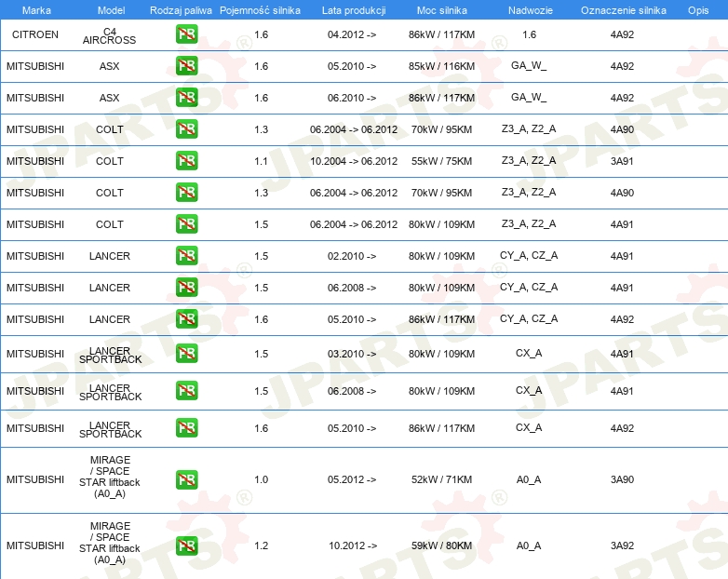Screen dimensions: 728x579
Task: Click date range 10.2004 -> 06.2012
Action: point(354,161)
